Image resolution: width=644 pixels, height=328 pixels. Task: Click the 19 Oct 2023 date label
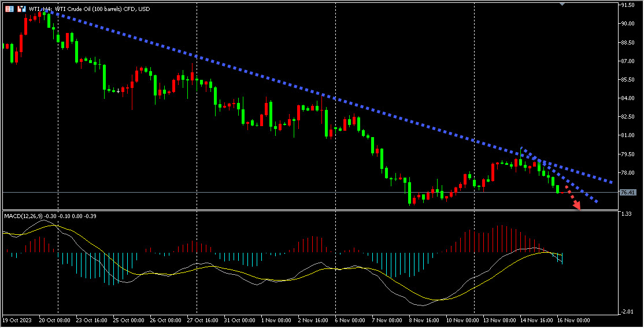[16, 320]
